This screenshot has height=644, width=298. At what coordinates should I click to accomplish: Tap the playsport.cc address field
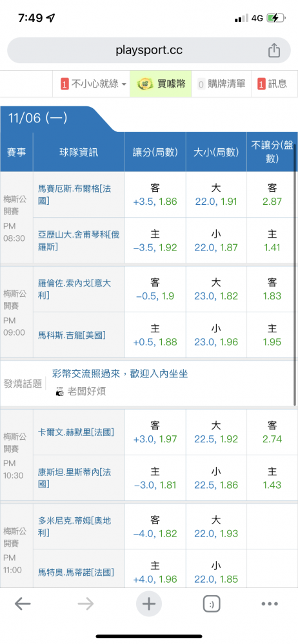pos(149,50)
